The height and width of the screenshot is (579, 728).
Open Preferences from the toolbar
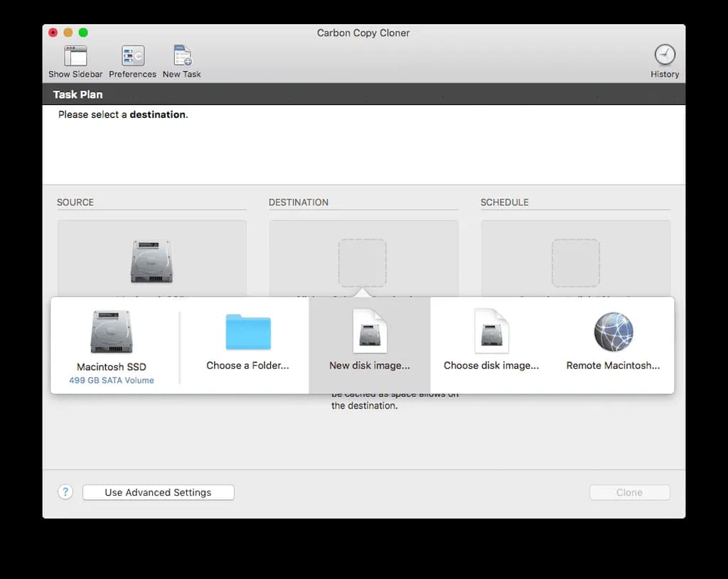pos(132,57)
